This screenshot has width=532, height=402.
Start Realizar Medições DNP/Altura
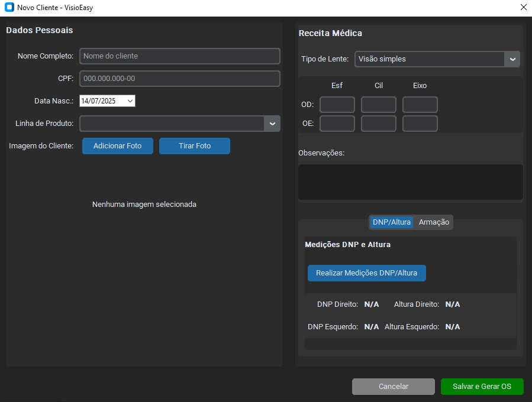coord(366,273)
